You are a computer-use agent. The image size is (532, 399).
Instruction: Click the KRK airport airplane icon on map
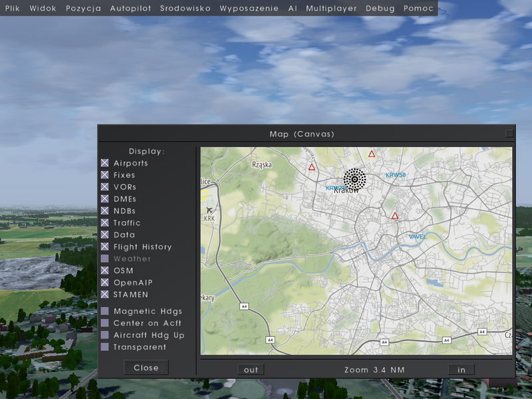point(209,210)
